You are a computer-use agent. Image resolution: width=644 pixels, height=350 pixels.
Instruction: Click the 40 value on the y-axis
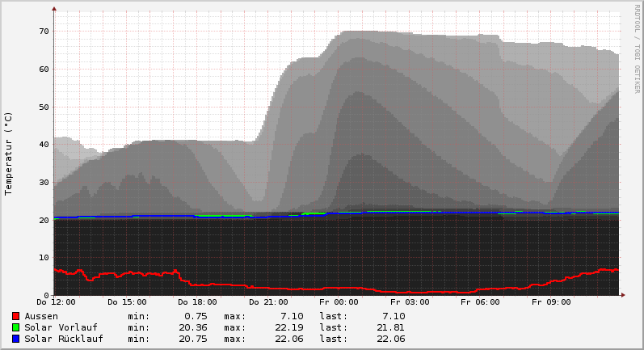(x=44, y=145)
